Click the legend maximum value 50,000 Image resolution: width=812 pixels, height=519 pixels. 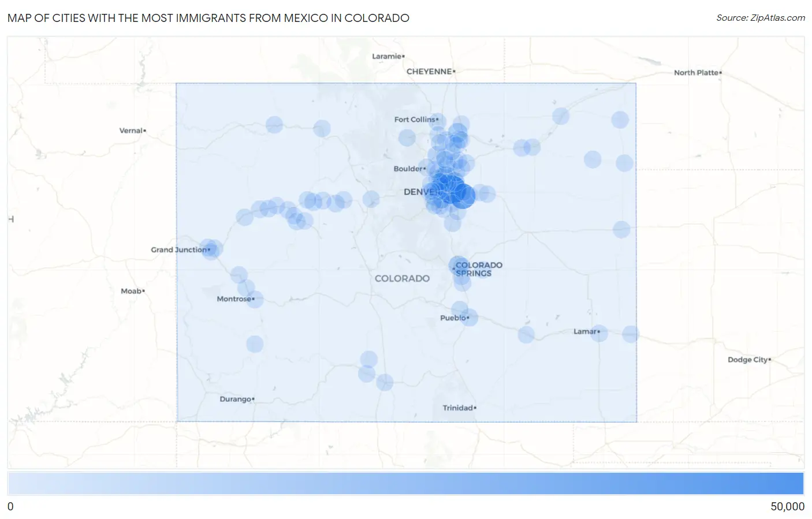pyautogui.click(x=787, y=506)
